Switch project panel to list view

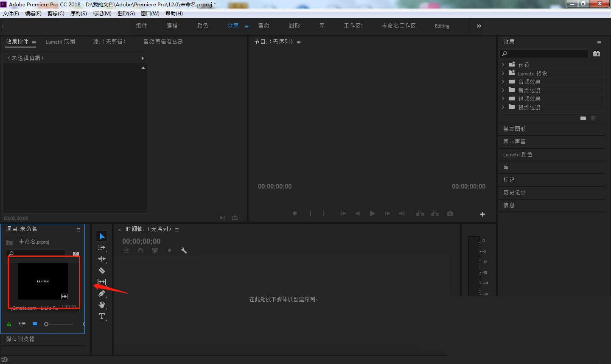(x=22, y=324)
